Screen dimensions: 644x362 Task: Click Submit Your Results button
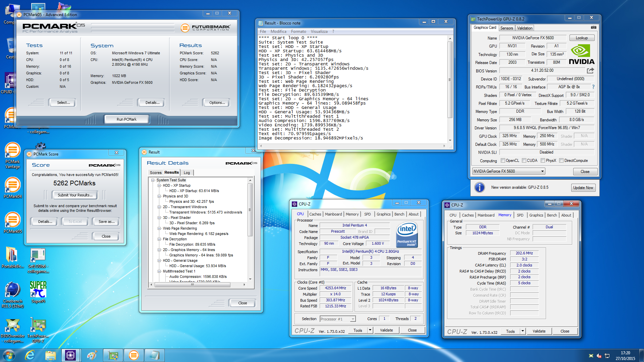(75, 195)
